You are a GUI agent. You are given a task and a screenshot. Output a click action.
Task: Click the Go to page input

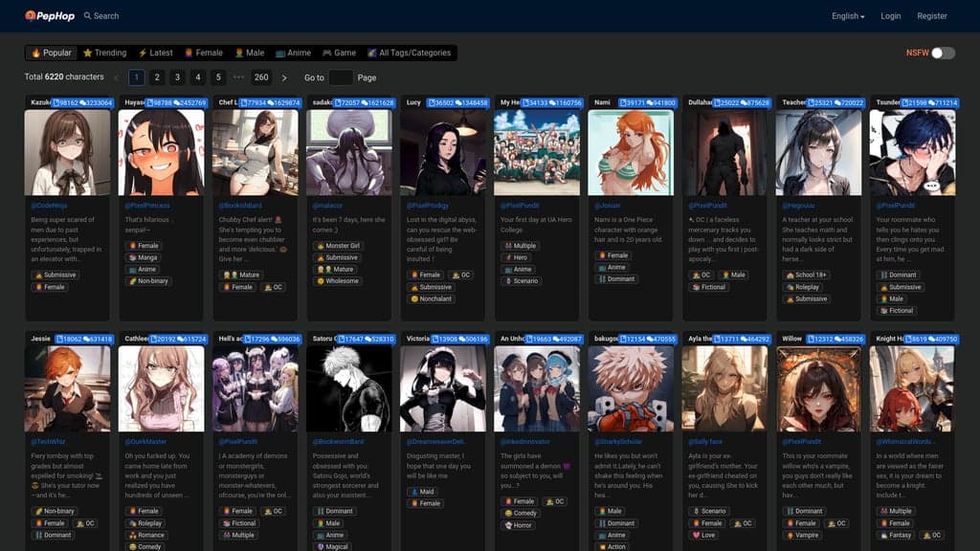[x=341, y=77]
